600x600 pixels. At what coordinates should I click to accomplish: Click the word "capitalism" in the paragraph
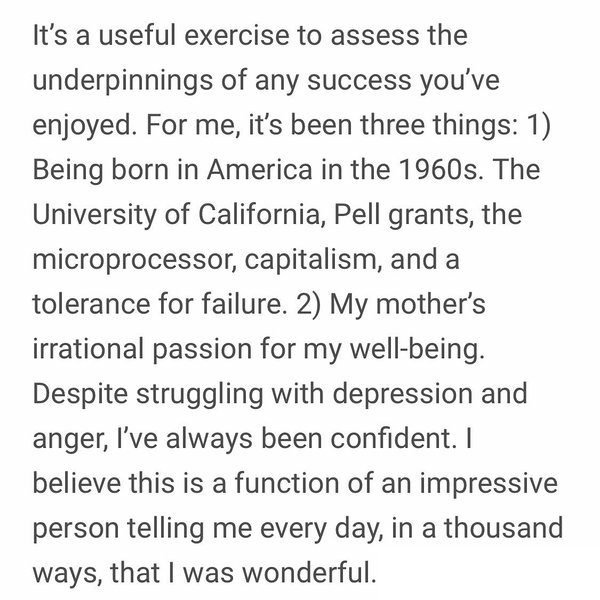pos(313,260)
